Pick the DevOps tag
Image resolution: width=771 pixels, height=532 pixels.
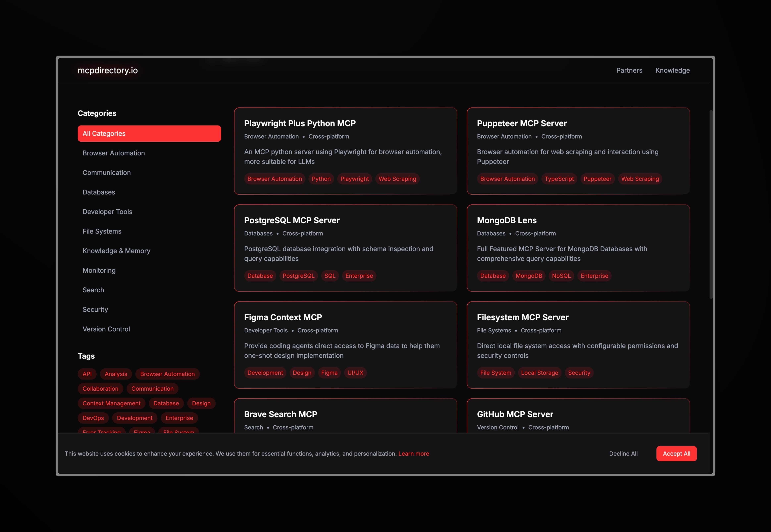[93, 418]
